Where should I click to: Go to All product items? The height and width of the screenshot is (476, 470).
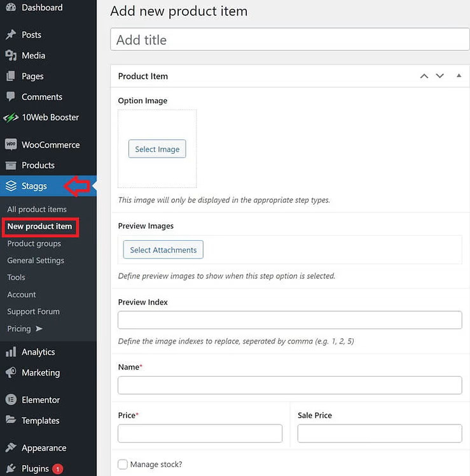tap(37, 209)
